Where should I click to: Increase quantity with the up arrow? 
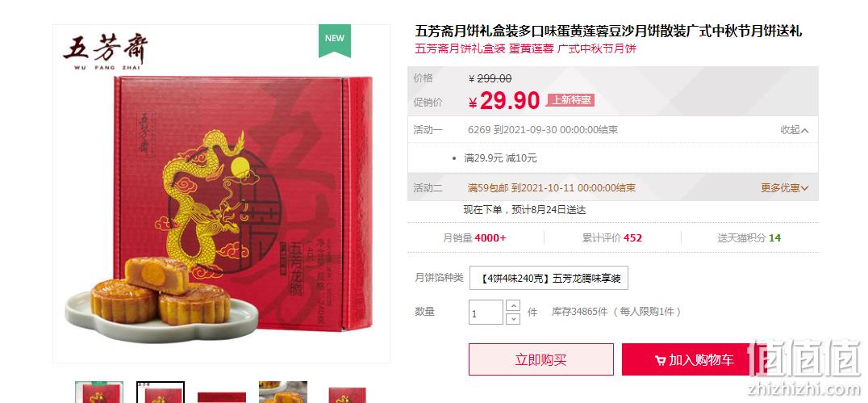pyautogui.click(x=513, y=305)
